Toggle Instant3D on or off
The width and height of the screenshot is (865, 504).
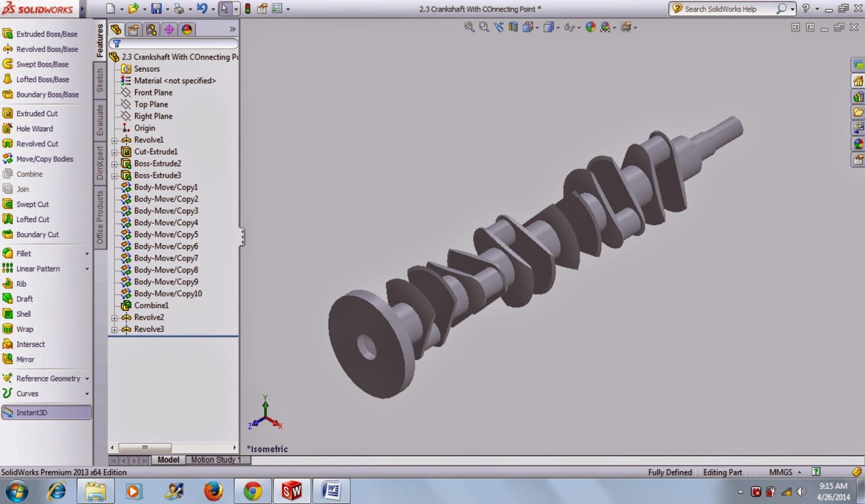coord(32,412)
